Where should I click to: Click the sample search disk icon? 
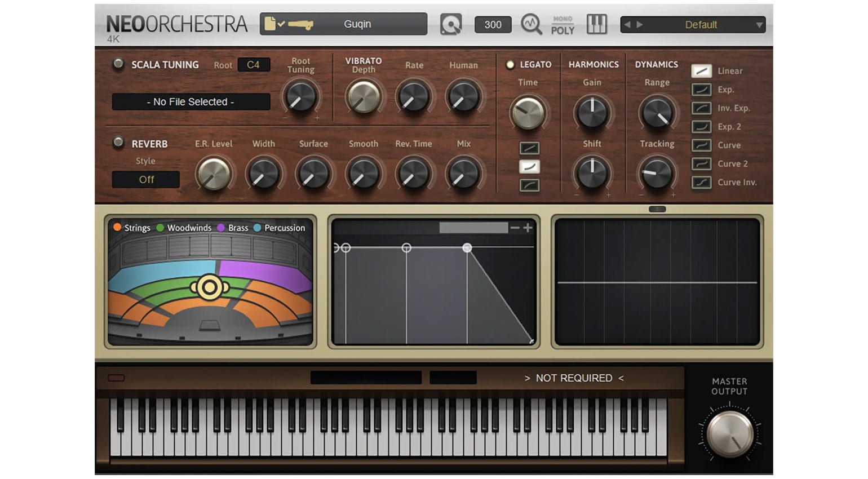(x=451, y=24)
